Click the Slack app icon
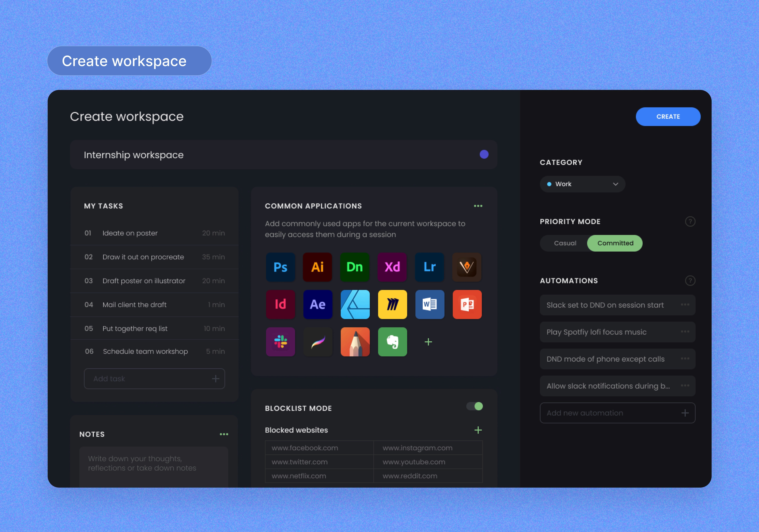This screenshot has height=532, width=759. pyautogui.click(x=280, y=342)
